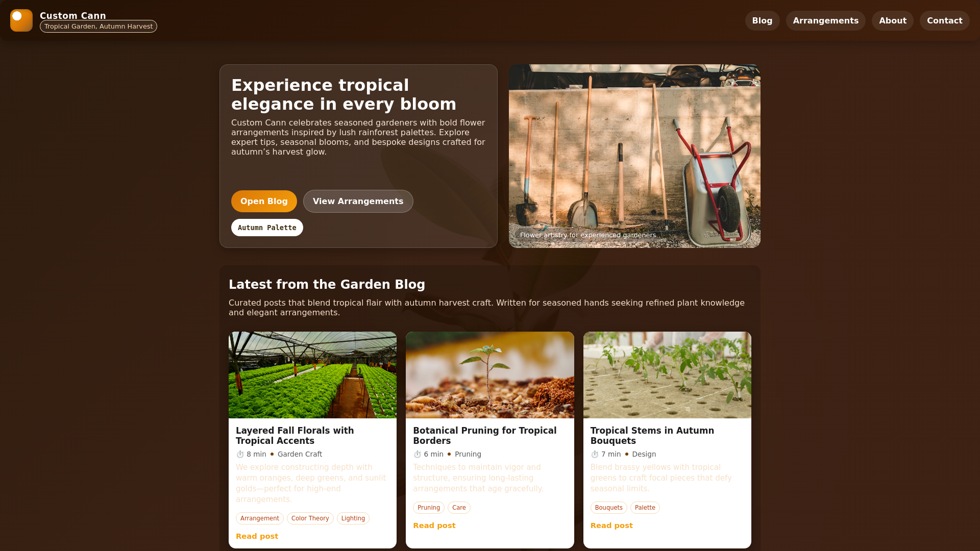Screen dimensions: 980x551
Task: Open the greenhouse lettuce thumbnail
Action: click(x=312, y=375)
